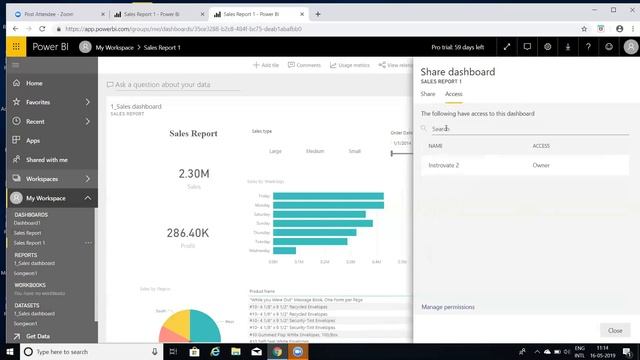Open the Windows Start menu
The height and width of the screenshot is (360, 640).
[x=10, y=351]
